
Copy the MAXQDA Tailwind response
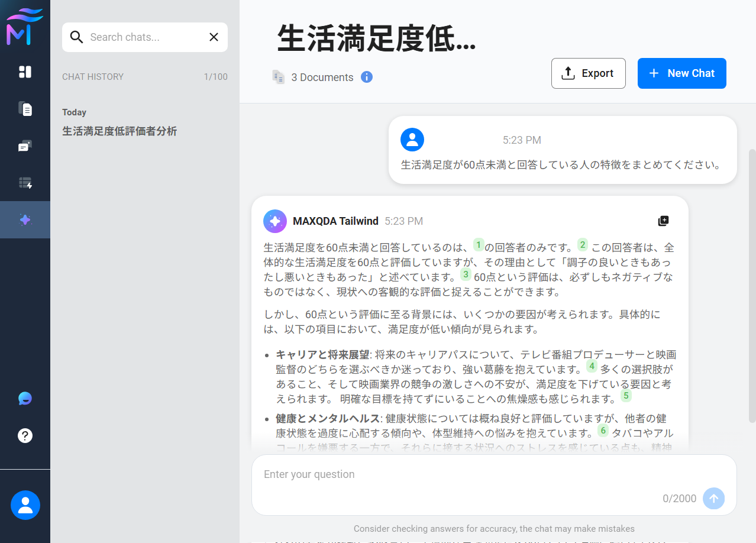click(x=663, y=221)
